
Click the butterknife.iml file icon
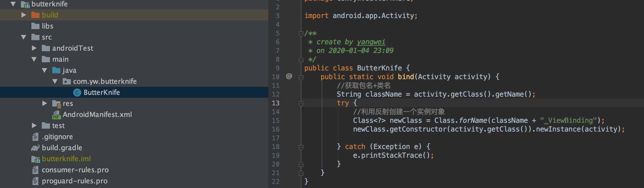pyautogui.click(x=35, y=159)
